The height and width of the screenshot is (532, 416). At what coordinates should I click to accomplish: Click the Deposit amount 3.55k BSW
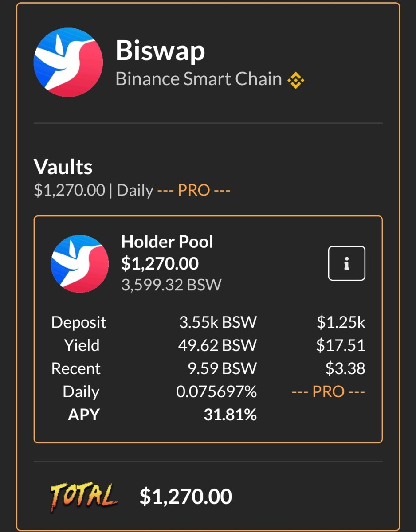tap(217, 322)
